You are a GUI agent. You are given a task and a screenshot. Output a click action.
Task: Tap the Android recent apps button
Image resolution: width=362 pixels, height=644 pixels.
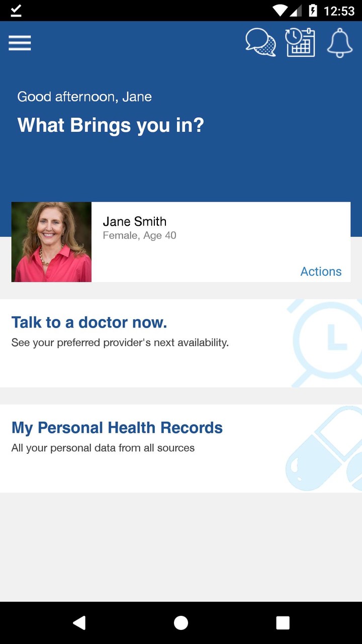click(283, 623)
